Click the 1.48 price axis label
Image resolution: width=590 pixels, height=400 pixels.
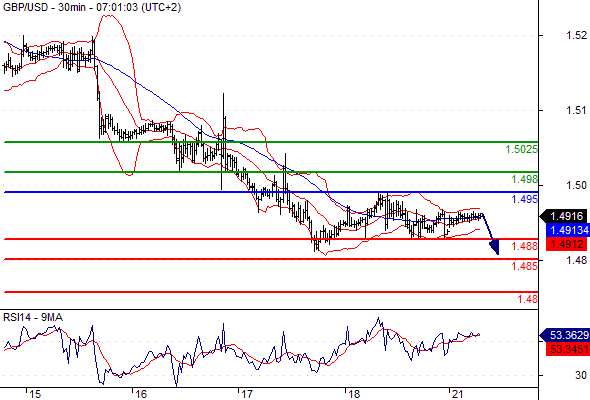click(x=576, y=260)
